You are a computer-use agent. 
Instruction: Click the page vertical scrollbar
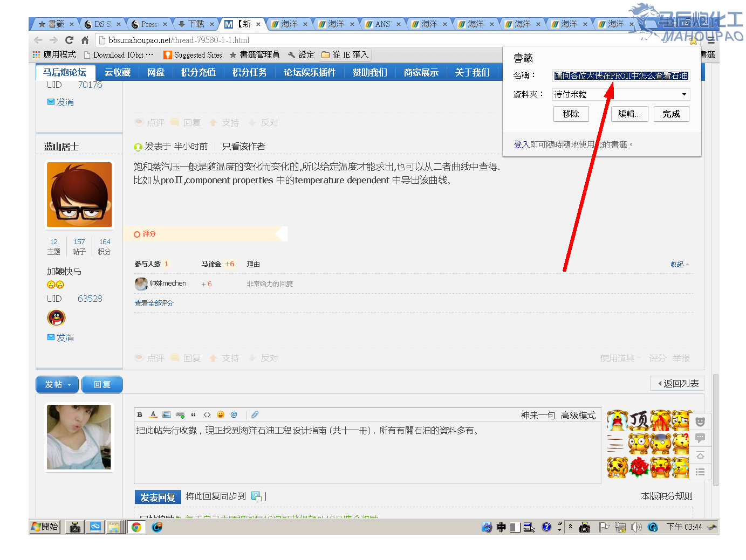[716, 431]
